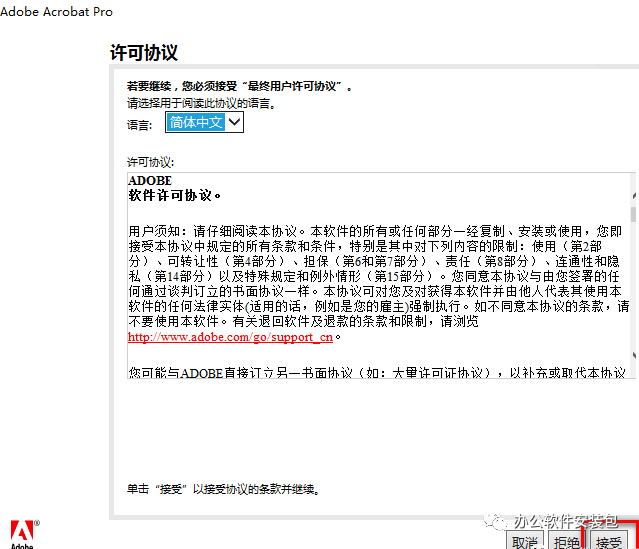Click the 拒绝 button to decline the agreement
Viewport: 639px width, 549px height.
(566, 541)
